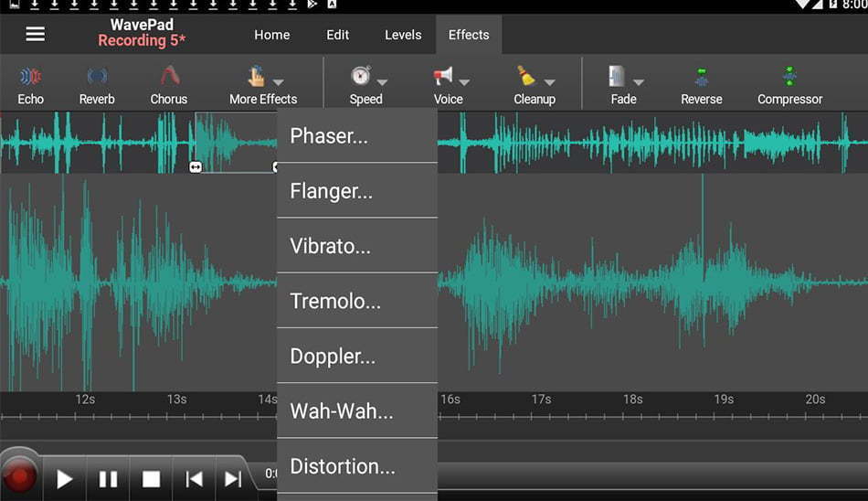Switch to the Edit tab

click(x=338, y=35)
